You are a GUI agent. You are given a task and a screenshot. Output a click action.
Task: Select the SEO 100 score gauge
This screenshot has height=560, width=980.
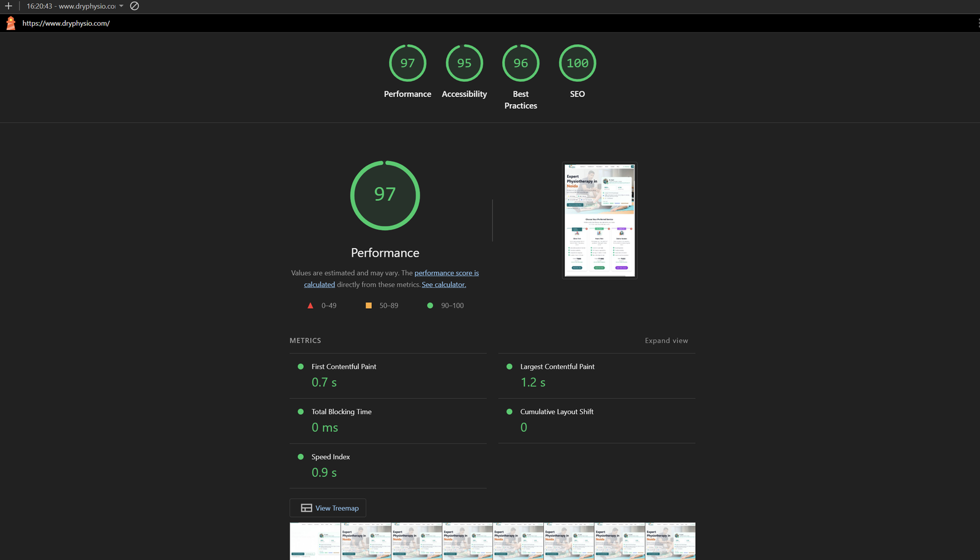(x=577, y=64)
